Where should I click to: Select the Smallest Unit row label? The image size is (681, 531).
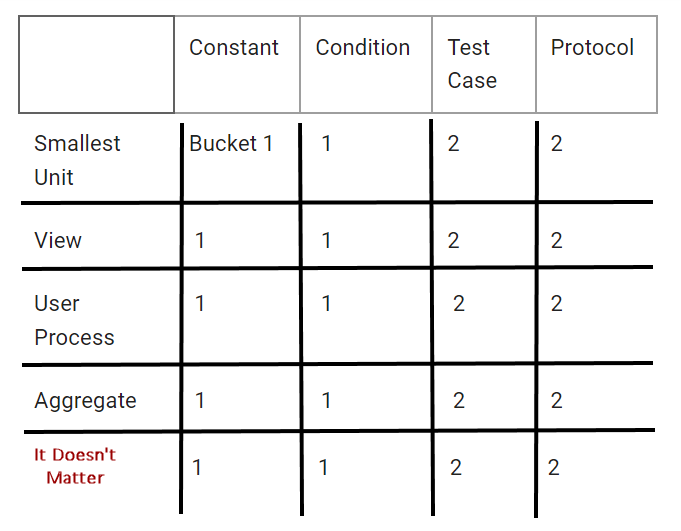click(x=77, y=160)
